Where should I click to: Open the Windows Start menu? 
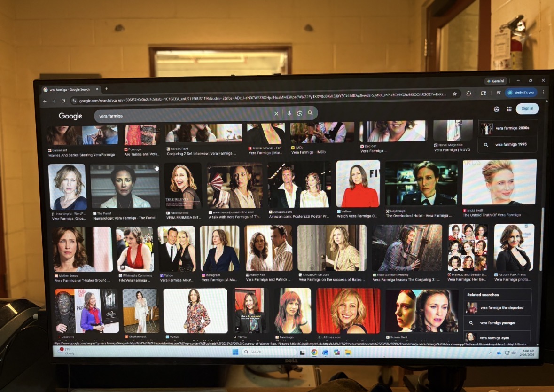235,352
